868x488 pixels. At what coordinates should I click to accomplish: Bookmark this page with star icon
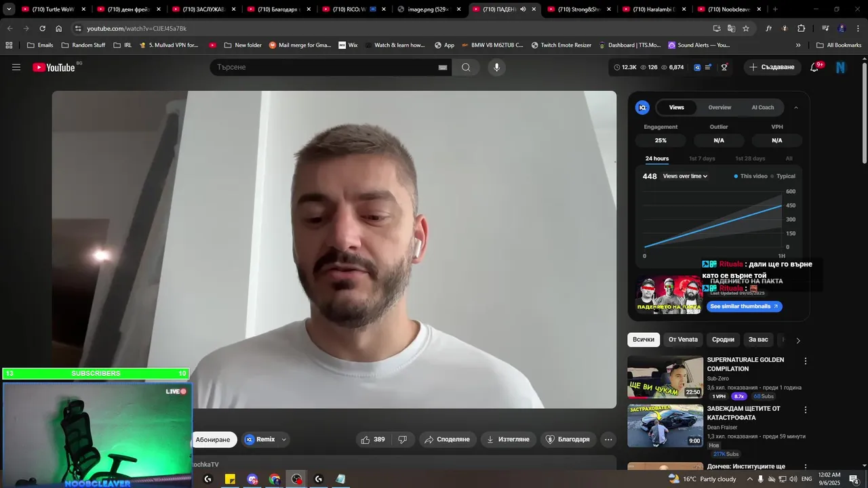click(x=746, y=28)
